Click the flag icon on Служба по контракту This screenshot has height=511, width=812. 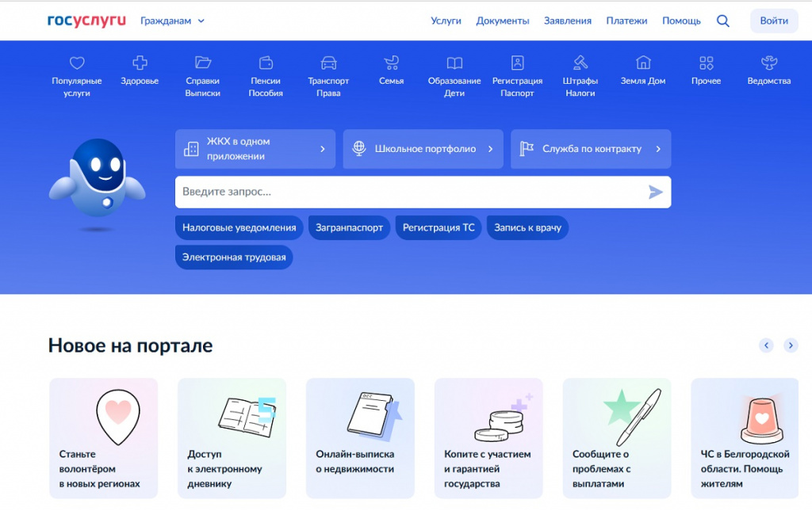[x=527, y=148]
